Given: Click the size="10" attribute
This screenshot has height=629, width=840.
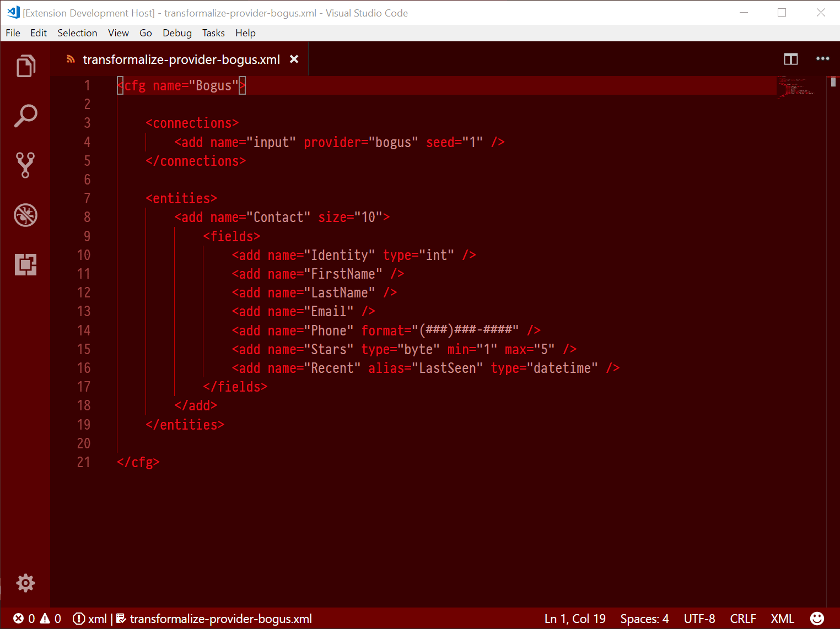Looking at the screenshot, I should [x=350, y=217].
